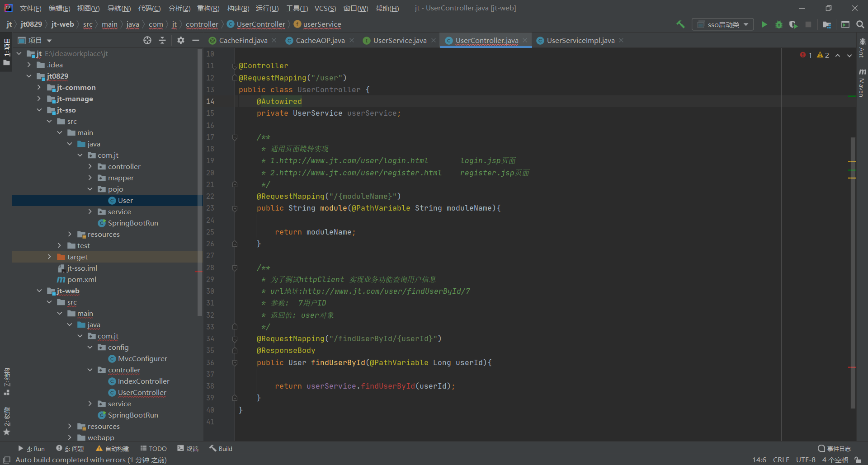Image resolution: width=868 pixels, height=465 pixels.
Task: Switch to CacheFind.java tab
Action: click(x=243, y=40)
